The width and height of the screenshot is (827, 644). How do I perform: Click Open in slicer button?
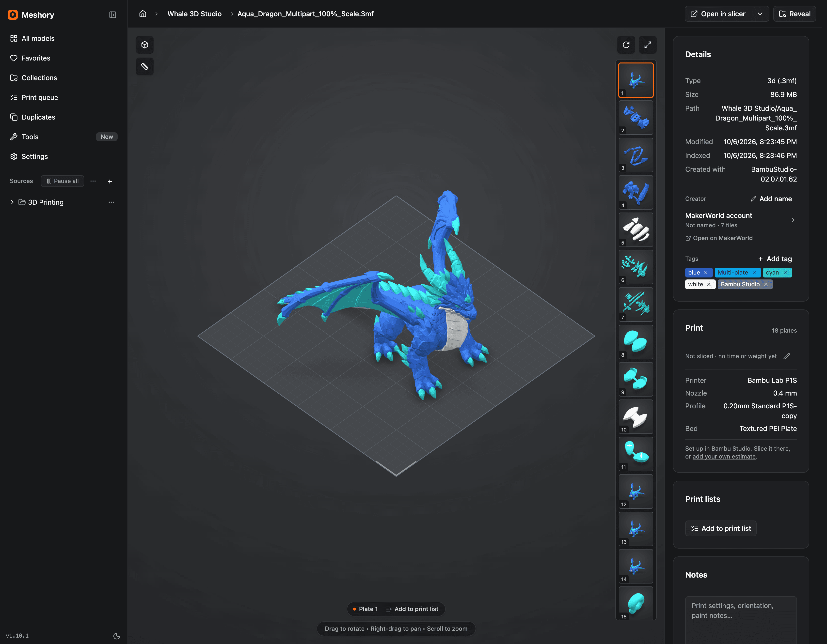pyautogui.click(x=718, y=14)
